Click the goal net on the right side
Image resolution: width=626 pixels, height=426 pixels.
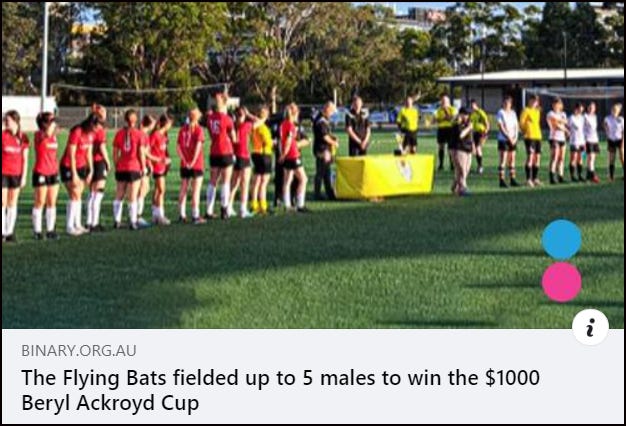[575, 93]
